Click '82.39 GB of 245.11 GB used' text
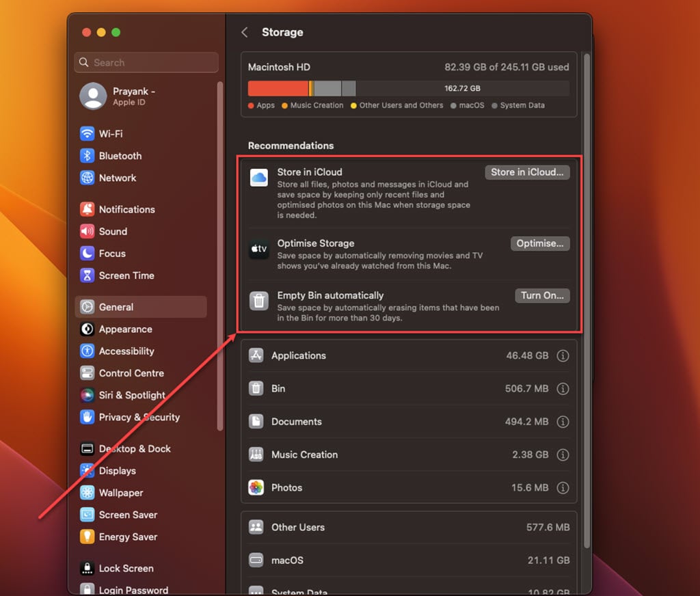 (507, 67)
